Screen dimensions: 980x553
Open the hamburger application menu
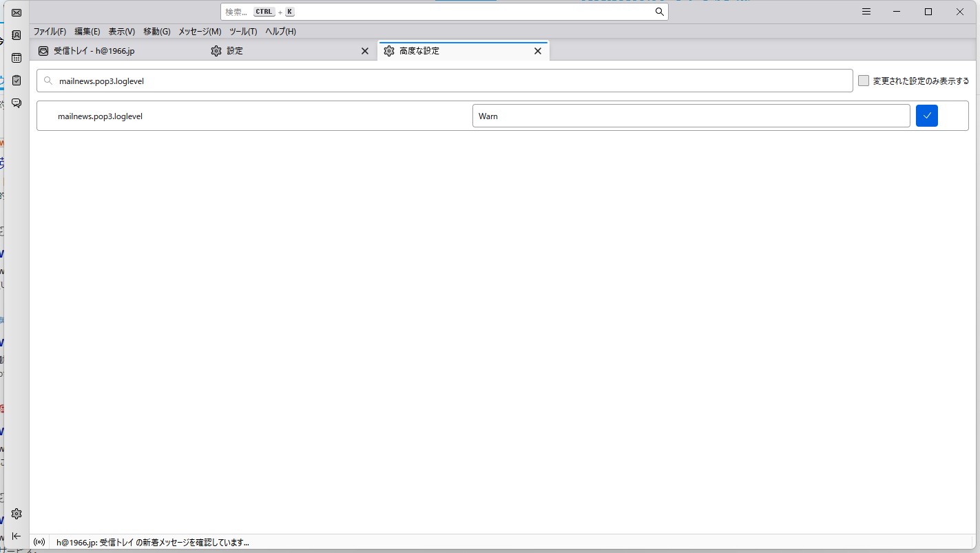[x=866, y=12]
